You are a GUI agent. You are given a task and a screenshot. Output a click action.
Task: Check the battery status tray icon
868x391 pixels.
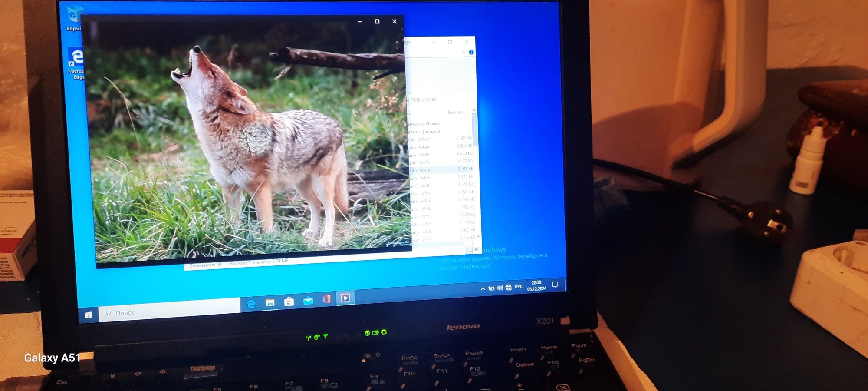pyautogui.click(x=491, y=288)
